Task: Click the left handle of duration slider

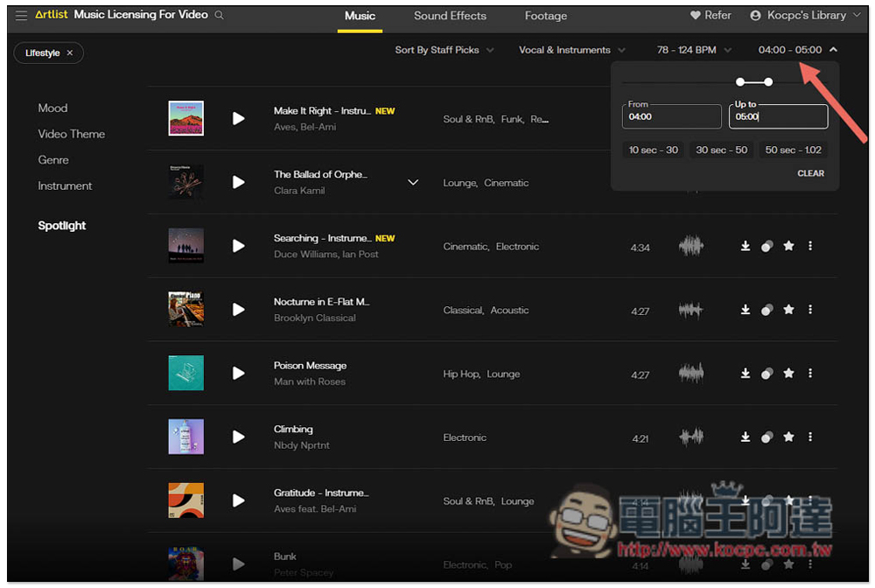Action: 740,82
